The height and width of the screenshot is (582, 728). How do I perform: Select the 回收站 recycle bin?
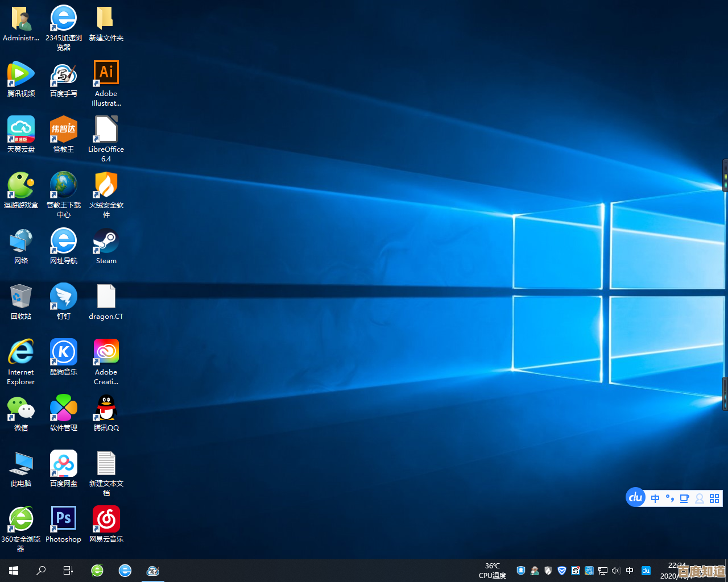pyautogui.click(x=21, y=297)
